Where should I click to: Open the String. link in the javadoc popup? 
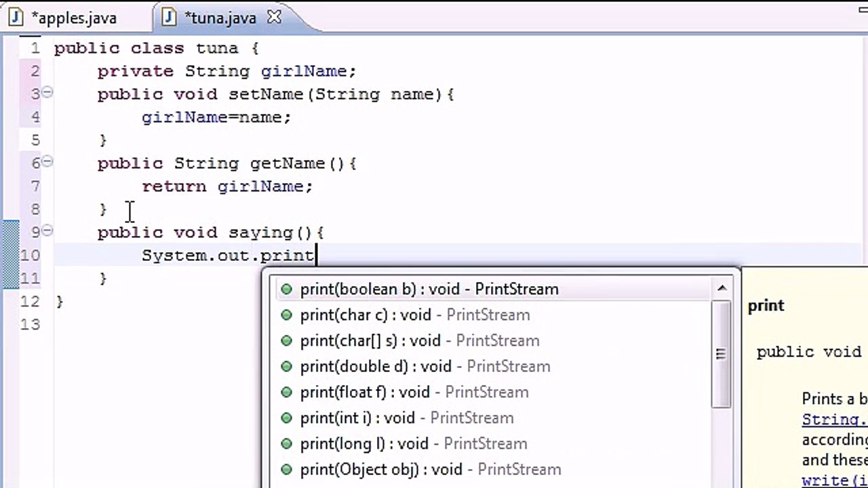click(834, 420)
